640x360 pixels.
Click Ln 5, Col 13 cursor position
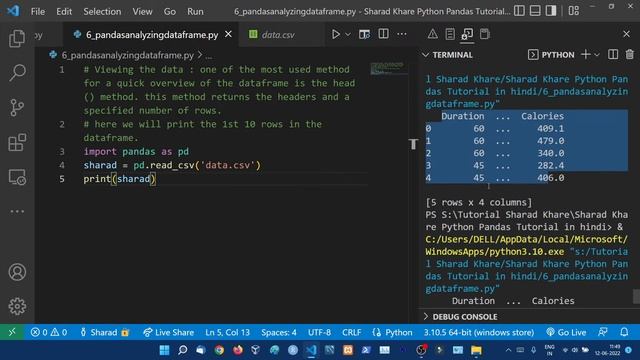coord(227,332)
